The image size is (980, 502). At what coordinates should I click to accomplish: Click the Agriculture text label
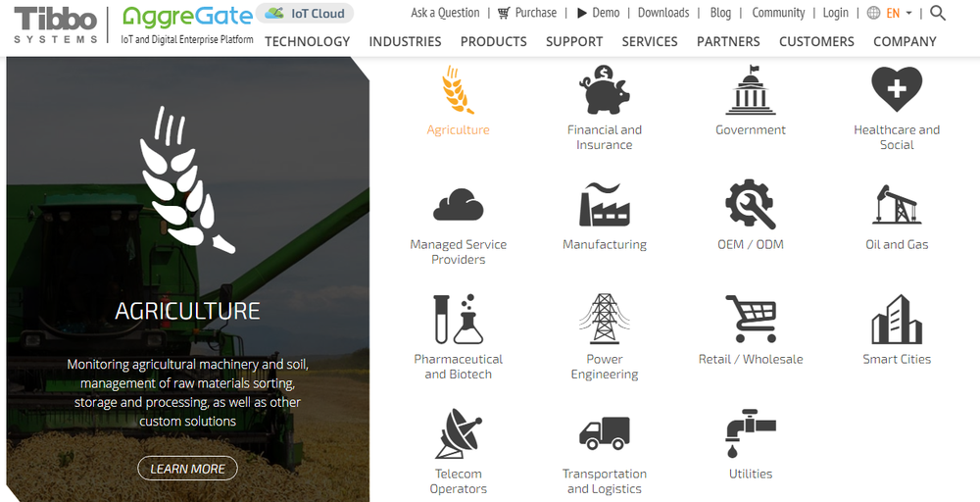pyautogui.click(x=458, y=130)
